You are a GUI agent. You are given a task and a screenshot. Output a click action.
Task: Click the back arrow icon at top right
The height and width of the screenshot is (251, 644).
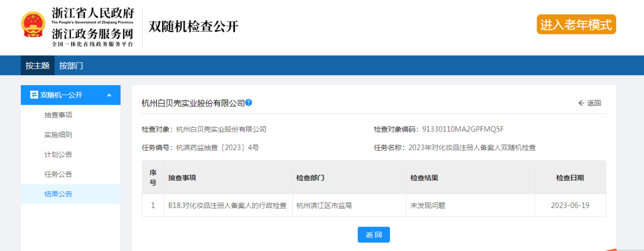coord(581,103)
